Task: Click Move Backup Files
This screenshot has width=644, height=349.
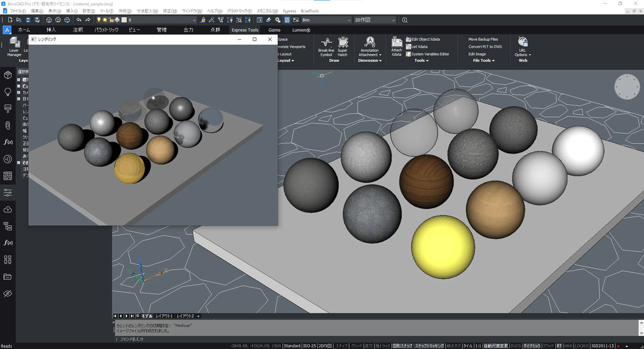Action: click(483, 39)
